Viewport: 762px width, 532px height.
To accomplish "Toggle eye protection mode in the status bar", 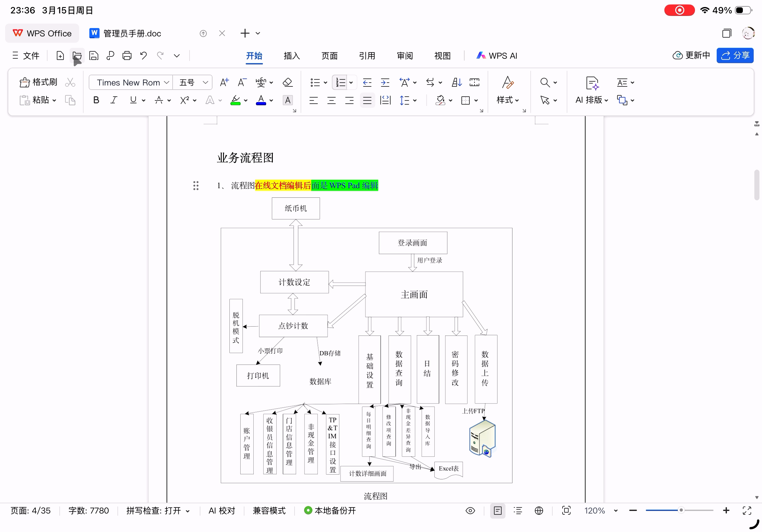I will (470, 510).
